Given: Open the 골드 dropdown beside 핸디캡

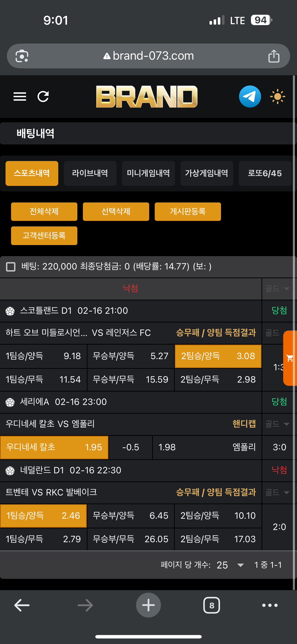Looking at the screenshot, I should (277, 424).
